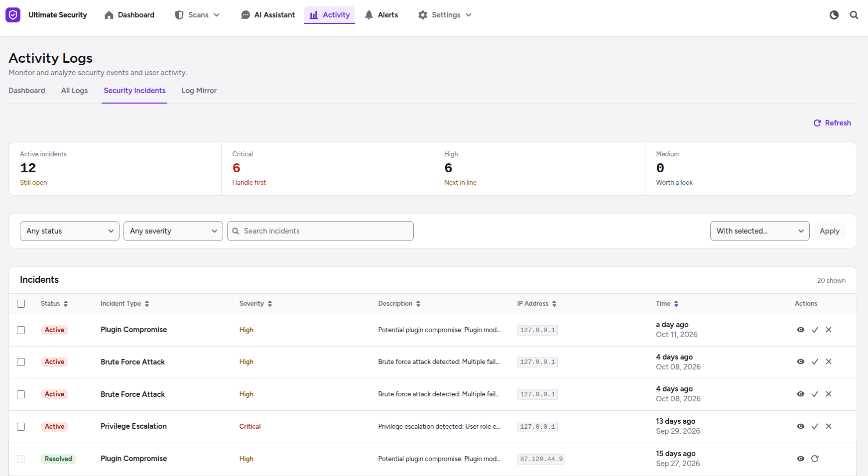The image size is (868, 476).
Task: Dismiss the Oct 11 Plugin Compromise incident
Action: [829, 330]
